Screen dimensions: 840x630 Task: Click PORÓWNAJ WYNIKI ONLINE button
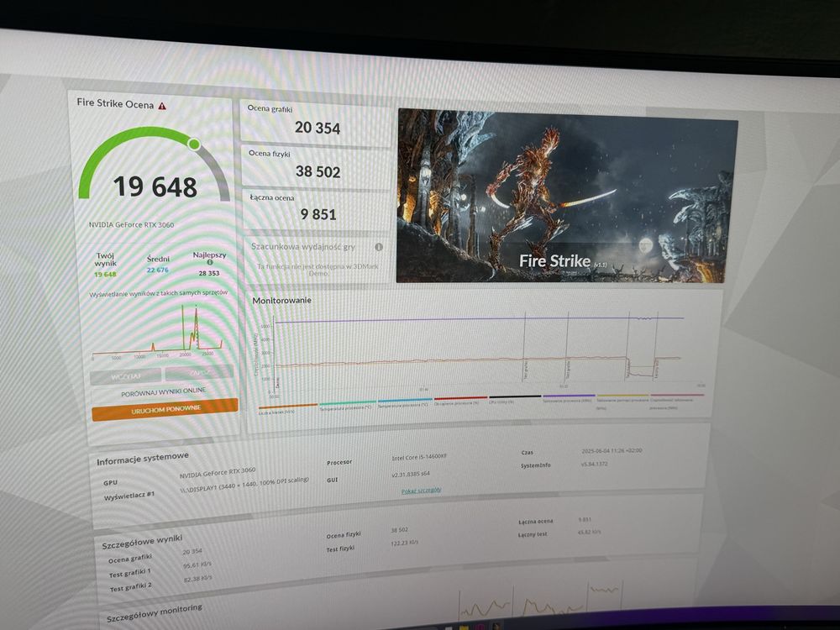[x=164, y=391]
